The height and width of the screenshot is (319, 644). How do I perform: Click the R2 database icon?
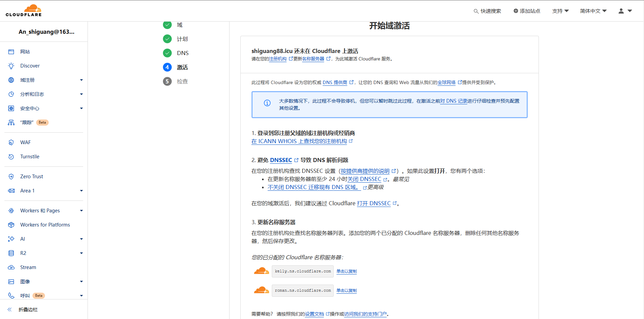tap(11, 253)
